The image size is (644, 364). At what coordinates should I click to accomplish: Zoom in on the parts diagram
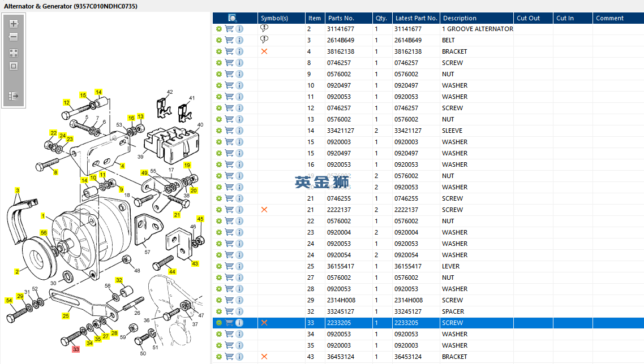14,24
